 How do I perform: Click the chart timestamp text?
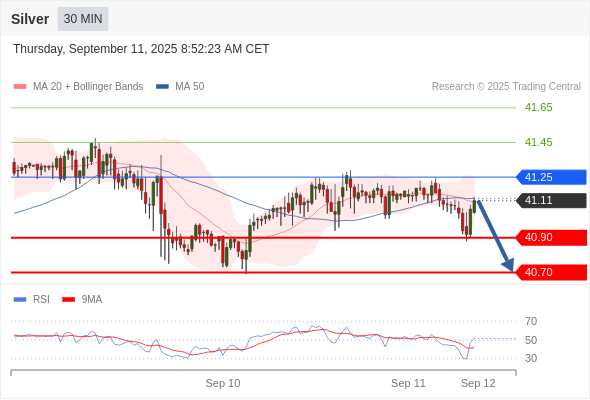(141, 49)
